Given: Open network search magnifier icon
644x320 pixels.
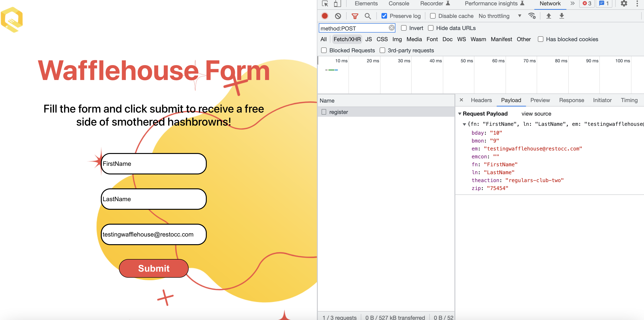Looking at the screenshot, I should (x=368, y=16).
